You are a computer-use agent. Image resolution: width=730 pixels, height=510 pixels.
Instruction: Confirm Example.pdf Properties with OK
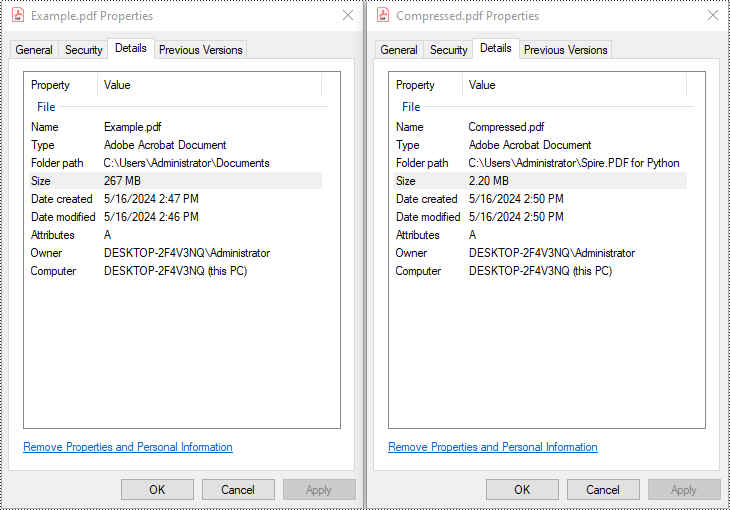tap(157, 490)
